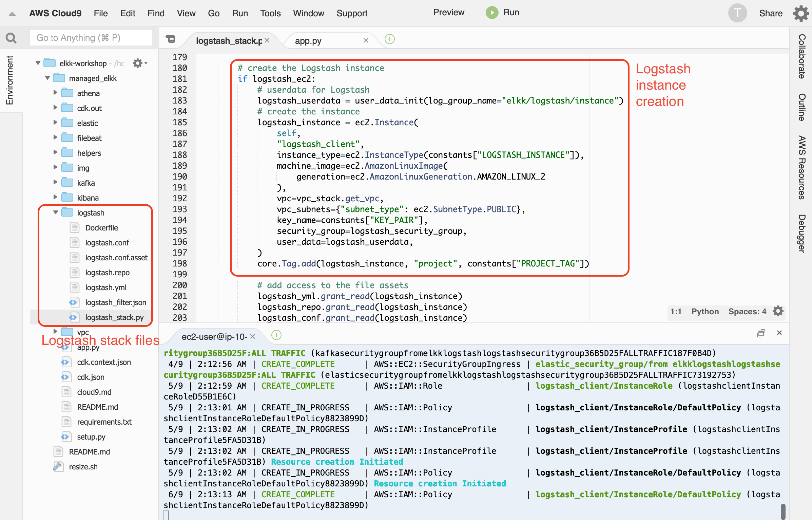Click the logstash_filter.json file icon
Image resolution: width=812 pixels, height=520 pixels.
click(74, 302)
